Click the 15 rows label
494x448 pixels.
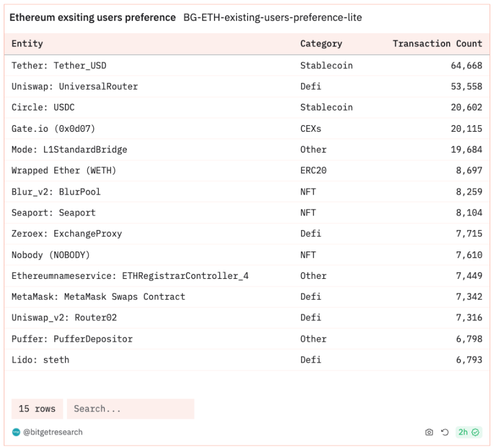coord(37,408)
